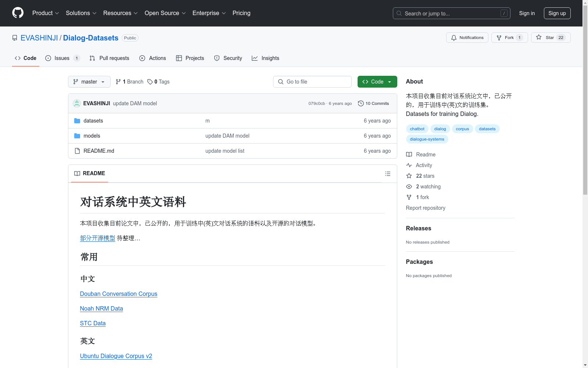Click the Pull requests icon
The height and width of the screenshot is (368, 588).
[x=92, y=58]
